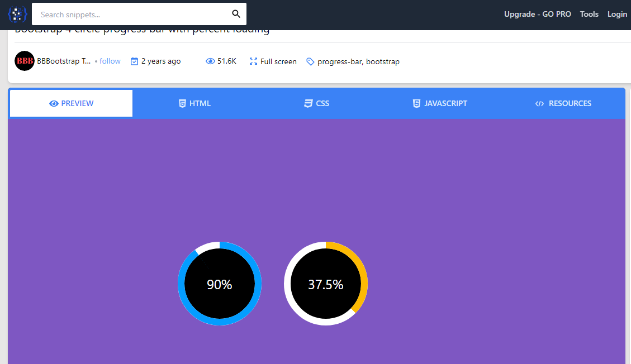Click the calendar icon beside the snippet date
The image size is (631, 364).
point(134,61)
